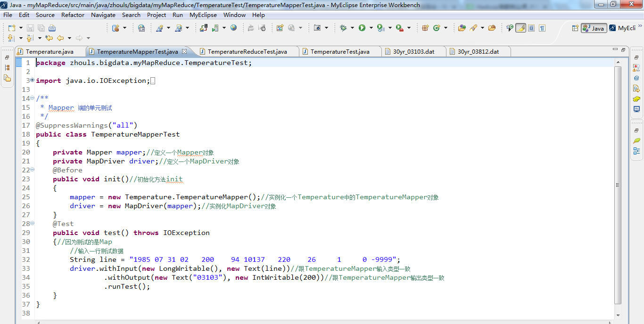Click the Run Last Tool coverage icon

(380, 28)
